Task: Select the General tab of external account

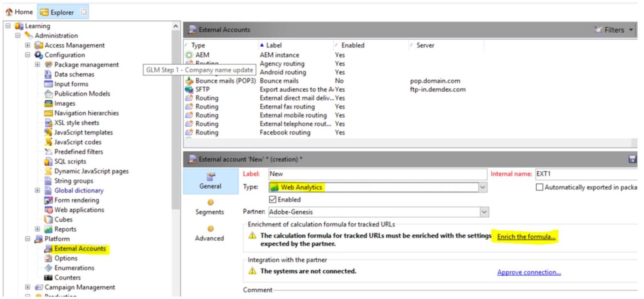Action: 209,182
